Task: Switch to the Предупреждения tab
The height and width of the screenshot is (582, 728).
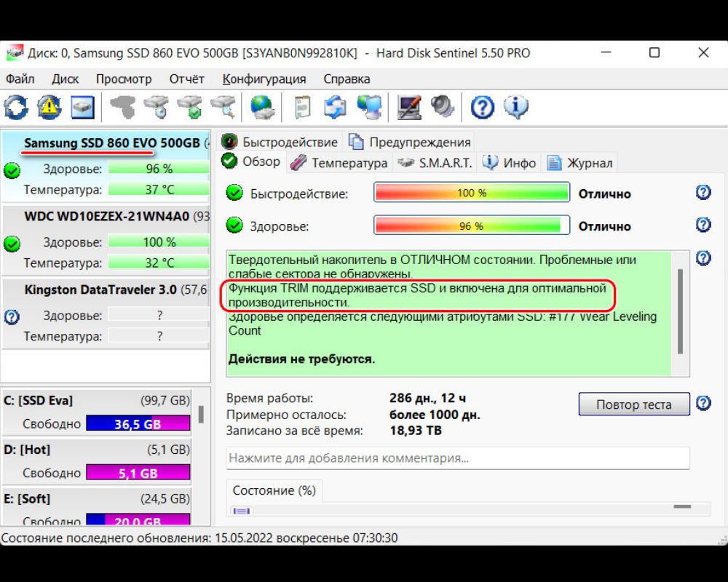Action: pos(409,142)
